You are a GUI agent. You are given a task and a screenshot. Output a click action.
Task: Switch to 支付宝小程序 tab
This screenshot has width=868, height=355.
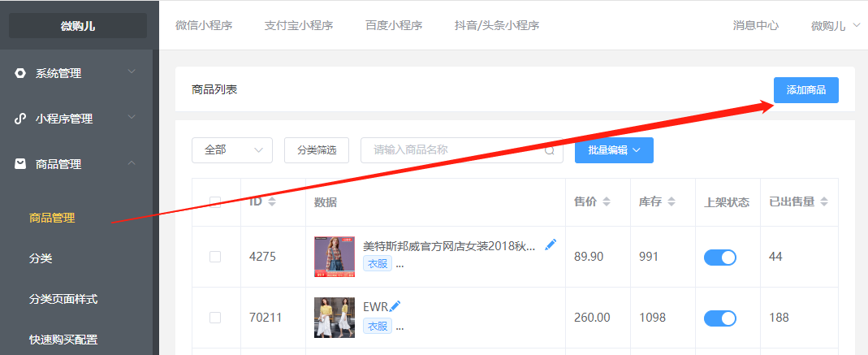299,25
